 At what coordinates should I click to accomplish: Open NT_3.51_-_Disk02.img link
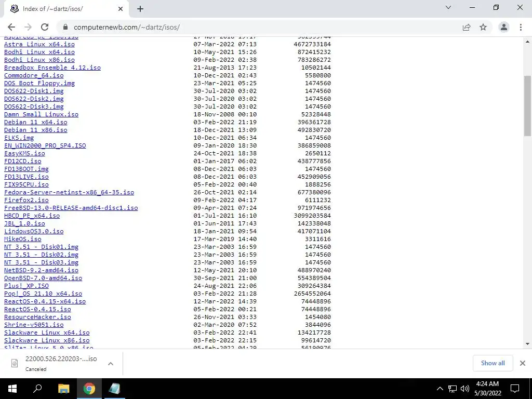coord(41,255)
